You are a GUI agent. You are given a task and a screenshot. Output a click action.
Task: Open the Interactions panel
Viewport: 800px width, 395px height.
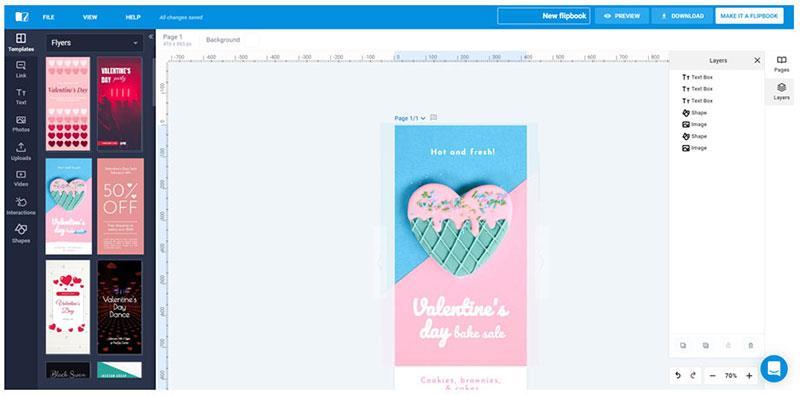pyautogui.click(x=21, y=206)
